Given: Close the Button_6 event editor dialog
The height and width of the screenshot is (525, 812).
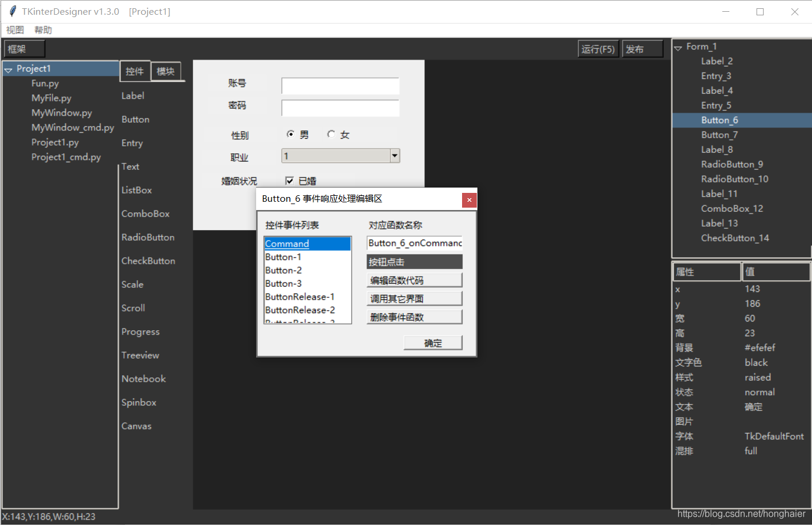Looking at the screenshot, I should [469, 200].
